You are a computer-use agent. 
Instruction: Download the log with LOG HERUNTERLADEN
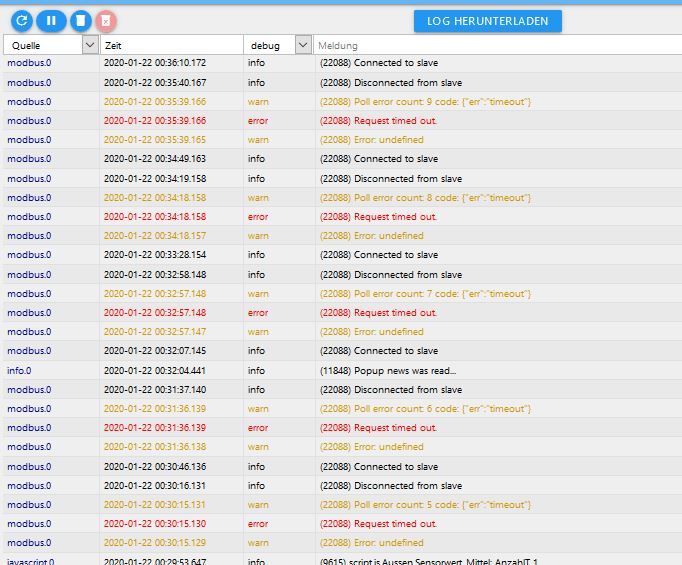[x=488, y=21]
